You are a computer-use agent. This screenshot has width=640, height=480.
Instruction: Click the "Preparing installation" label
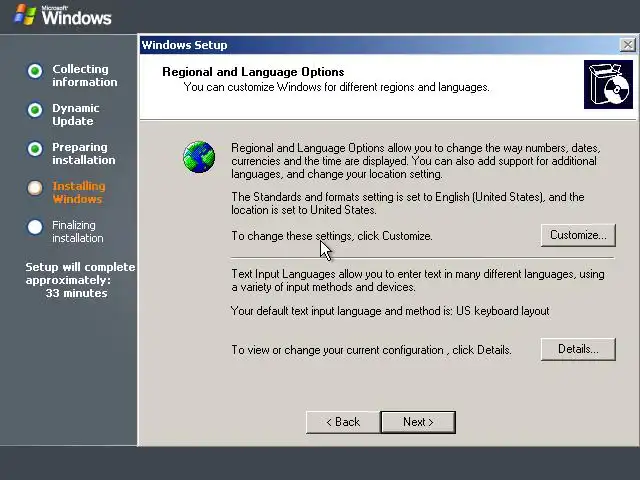84,153
